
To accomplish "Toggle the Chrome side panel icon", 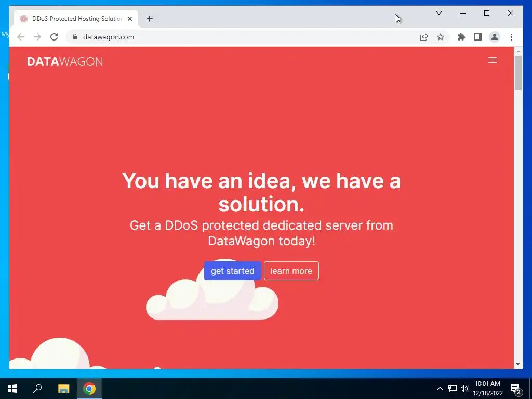I will tap(478, 37).
